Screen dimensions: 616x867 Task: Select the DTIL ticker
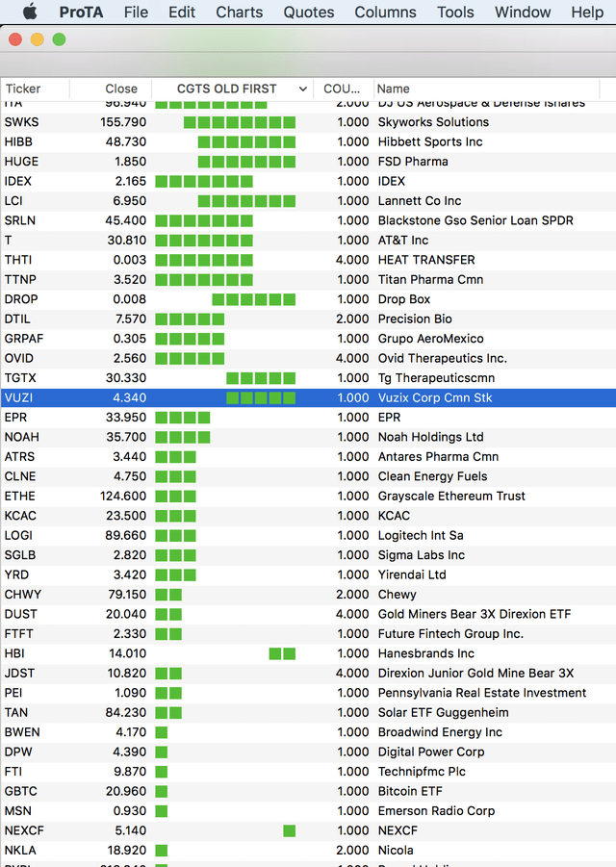pyautogui.click(x=17, y=319)
